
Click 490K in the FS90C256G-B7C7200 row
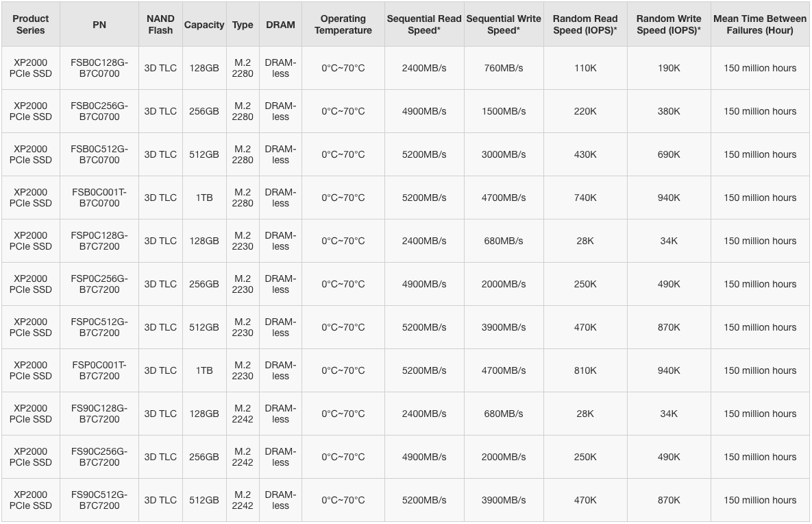pyautogui.click(x=669, y=457)
